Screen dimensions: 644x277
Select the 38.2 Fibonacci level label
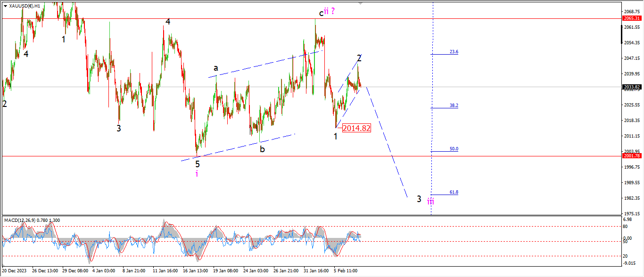[454, 106]
